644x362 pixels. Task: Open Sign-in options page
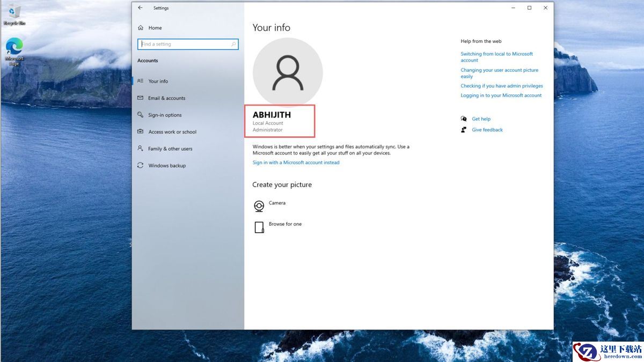[165, 115]
